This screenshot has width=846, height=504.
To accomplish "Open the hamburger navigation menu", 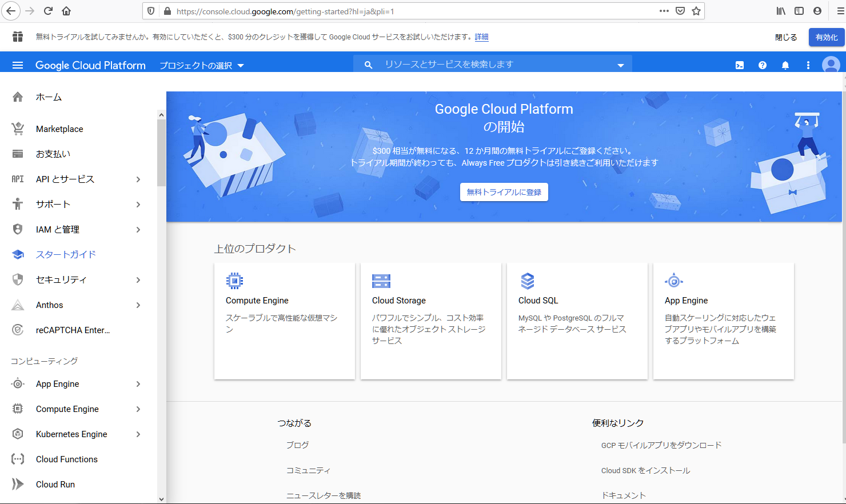I will [18, 65].
